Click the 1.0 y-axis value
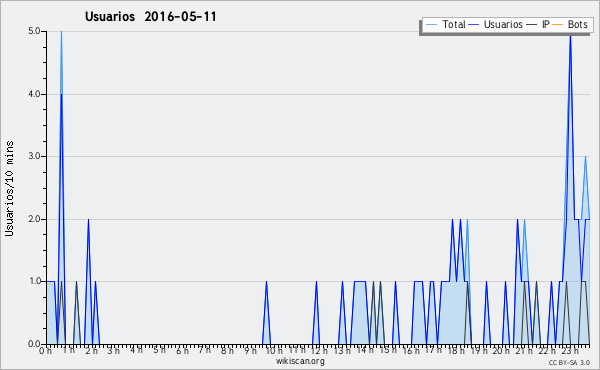 (34, 281)
